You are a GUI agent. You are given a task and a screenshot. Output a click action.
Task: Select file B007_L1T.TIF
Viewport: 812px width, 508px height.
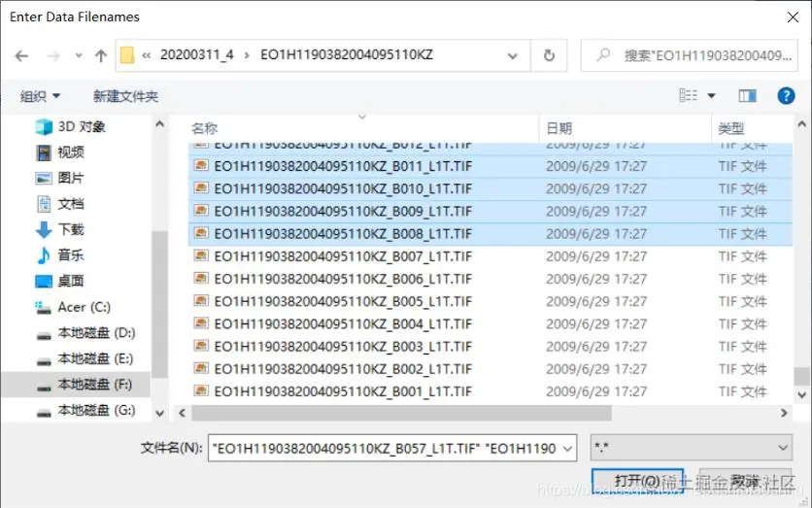(491, 256)
